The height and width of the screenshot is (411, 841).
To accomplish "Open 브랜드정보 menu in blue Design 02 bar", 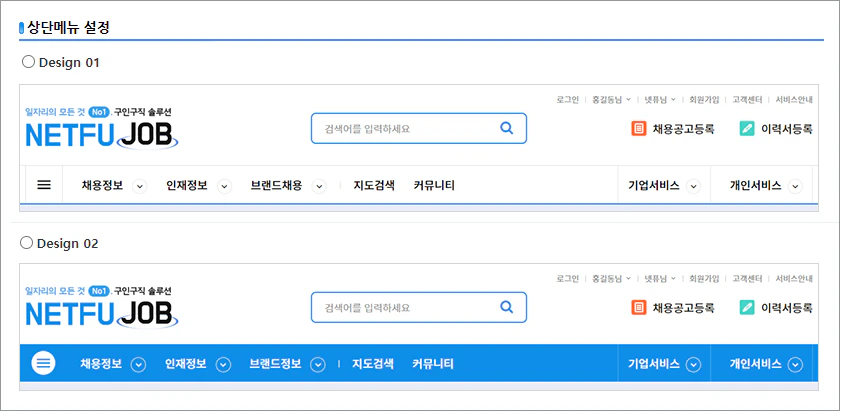I will click(276, 364).
